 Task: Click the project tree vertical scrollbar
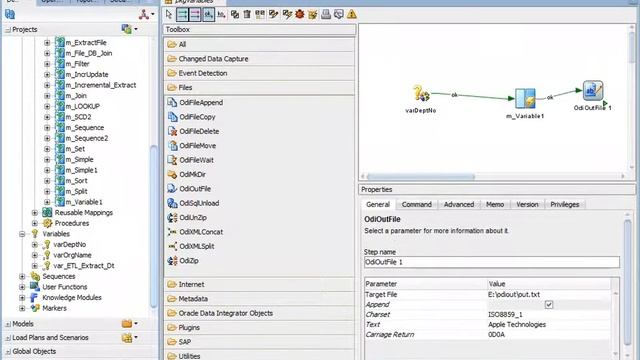coord(153,227)
